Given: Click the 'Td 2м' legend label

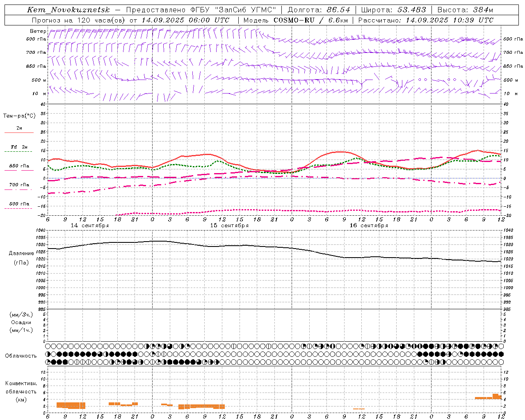Looking at the screenshot, I should coord(19,147).
